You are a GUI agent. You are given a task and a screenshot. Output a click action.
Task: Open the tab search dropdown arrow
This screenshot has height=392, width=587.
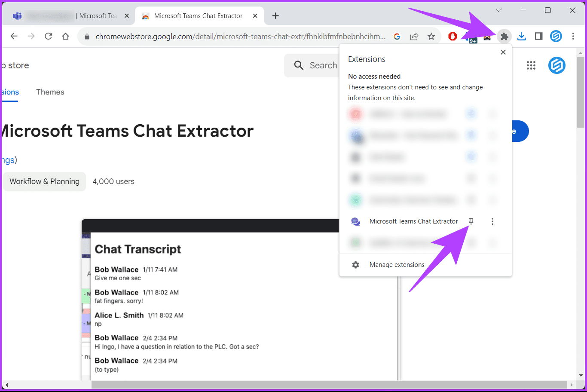(x=499, y=10)
